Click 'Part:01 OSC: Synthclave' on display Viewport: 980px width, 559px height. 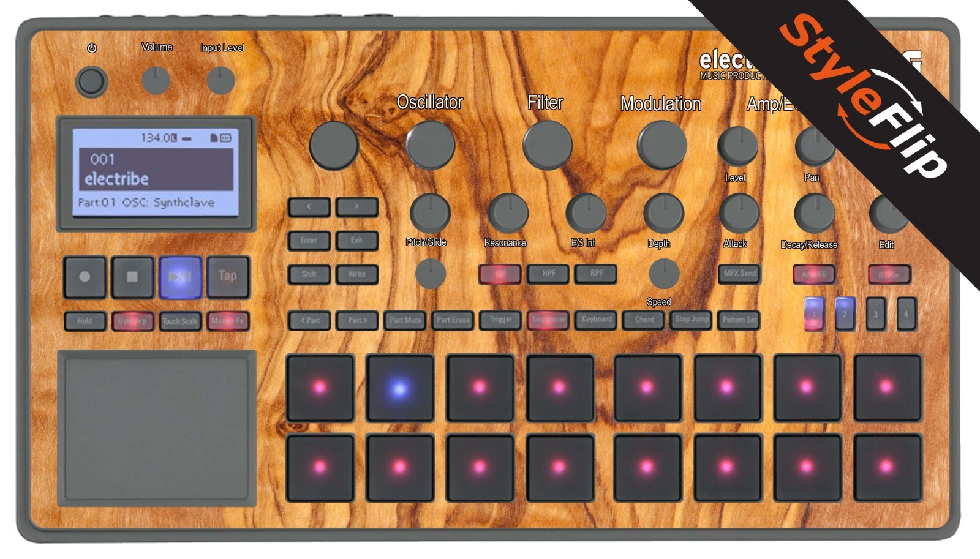point(146,203)
